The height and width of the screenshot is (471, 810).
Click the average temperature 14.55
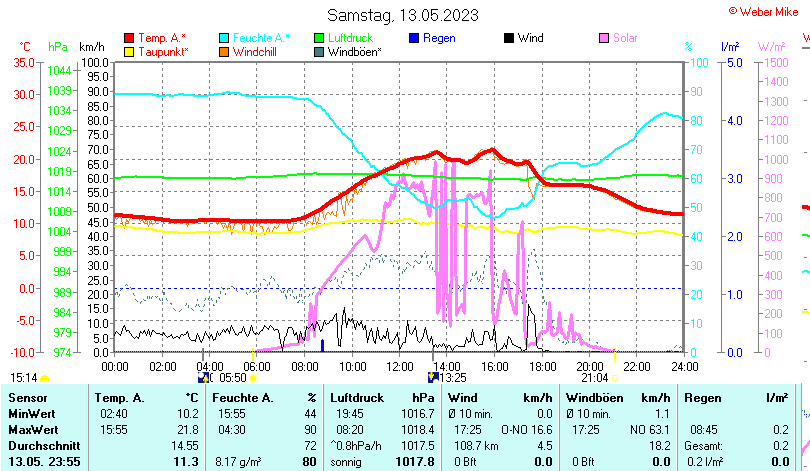(185, 446)
